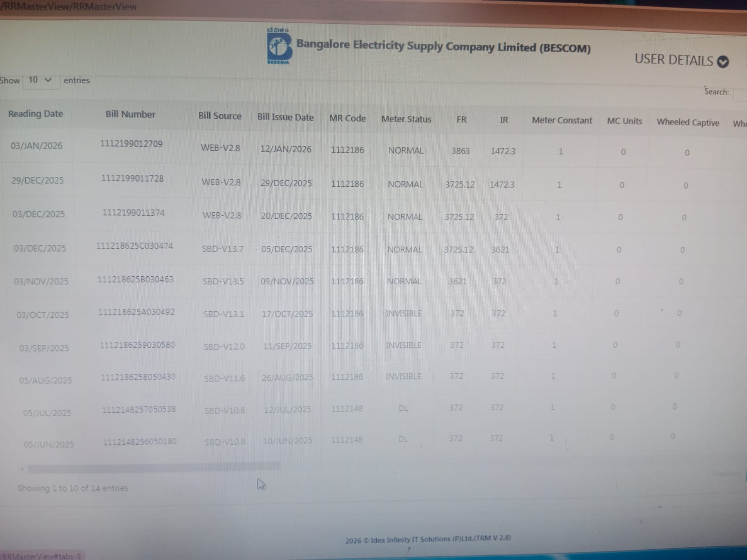Click the horizontal scrollbar below the table
Viewport: 747px width, 560px height.
pos(154,467)
